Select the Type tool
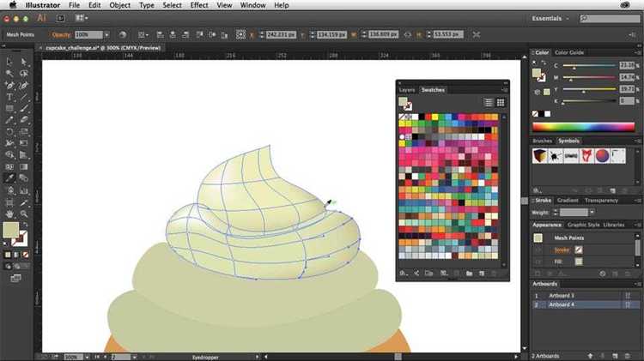Image resolution: width=644 pixels, height=361 pixels. (9, 97)
